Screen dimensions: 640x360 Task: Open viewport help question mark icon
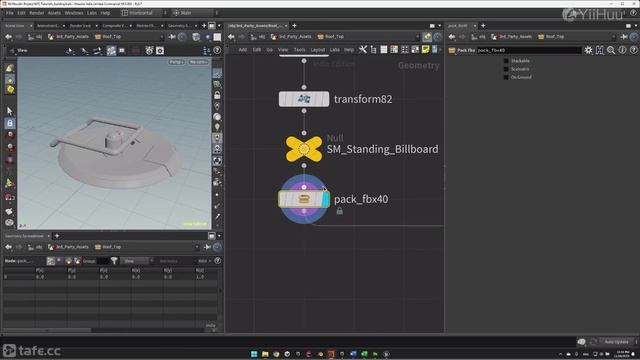(217, 51)
